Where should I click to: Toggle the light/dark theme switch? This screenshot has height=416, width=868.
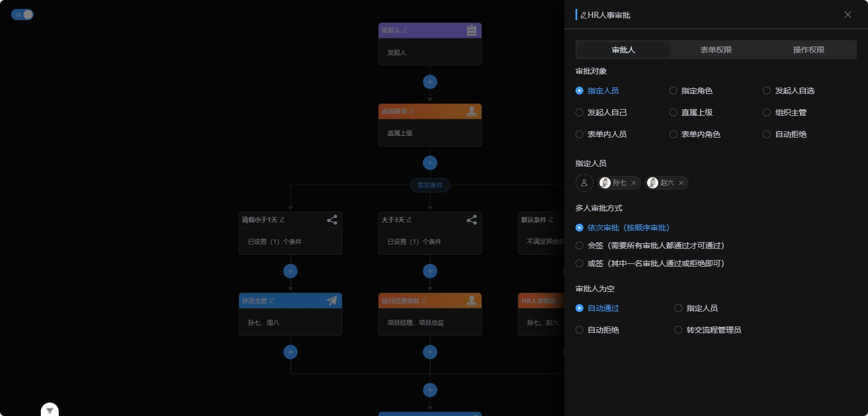(22, 15)
